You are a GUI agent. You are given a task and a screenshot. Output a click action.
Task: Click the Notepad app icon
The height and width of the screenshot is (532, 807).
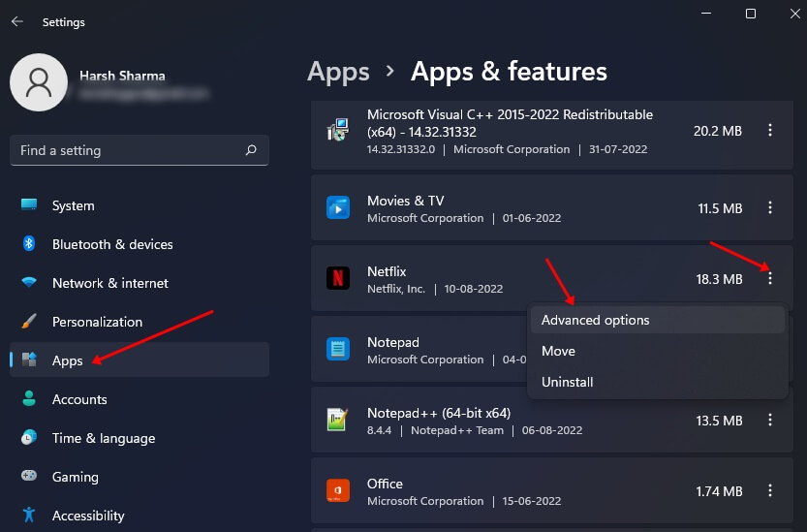(x=337, y=349)
